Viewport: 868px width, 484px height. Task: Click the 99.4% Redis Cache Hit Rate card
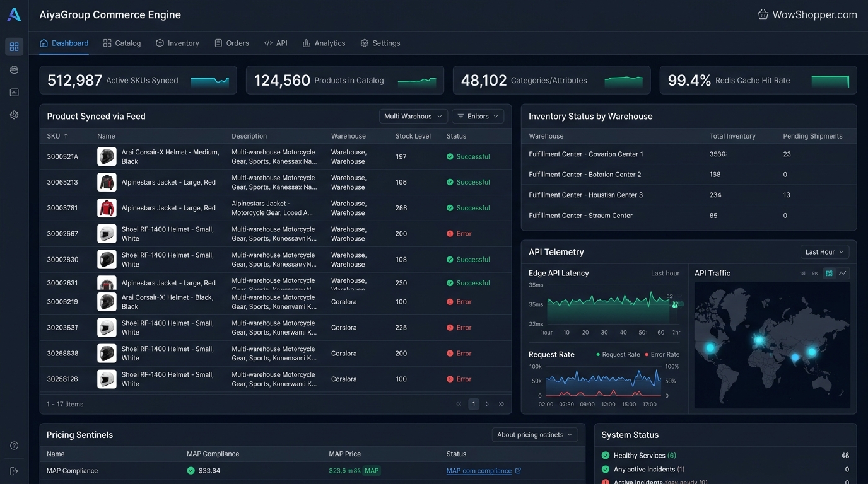(758, 81)
